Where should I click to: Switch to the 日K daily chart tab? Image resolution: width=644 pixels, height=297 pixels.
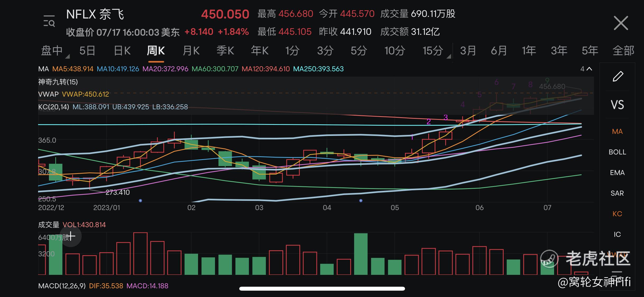122,50
